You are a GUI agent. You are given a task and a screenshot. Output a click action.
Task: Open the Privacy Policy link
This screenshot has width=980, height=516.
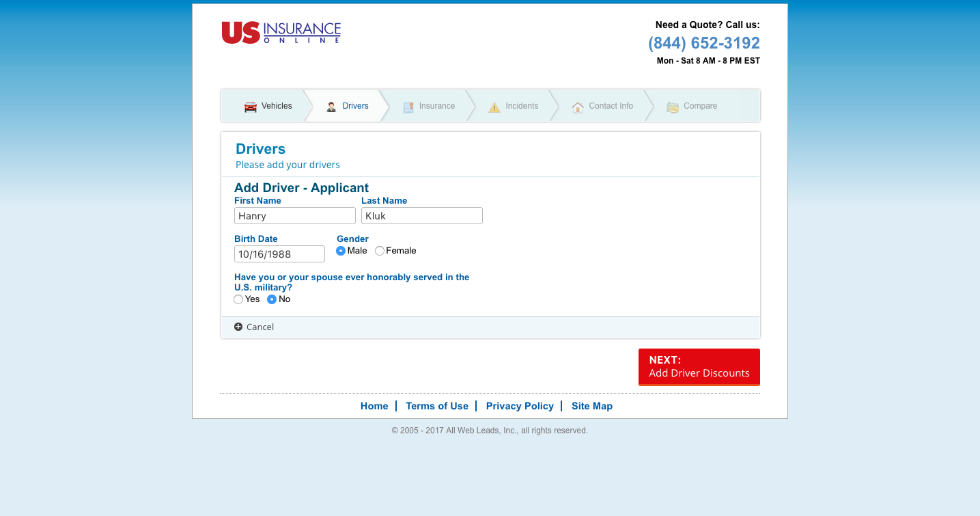(x=520, y=406)
